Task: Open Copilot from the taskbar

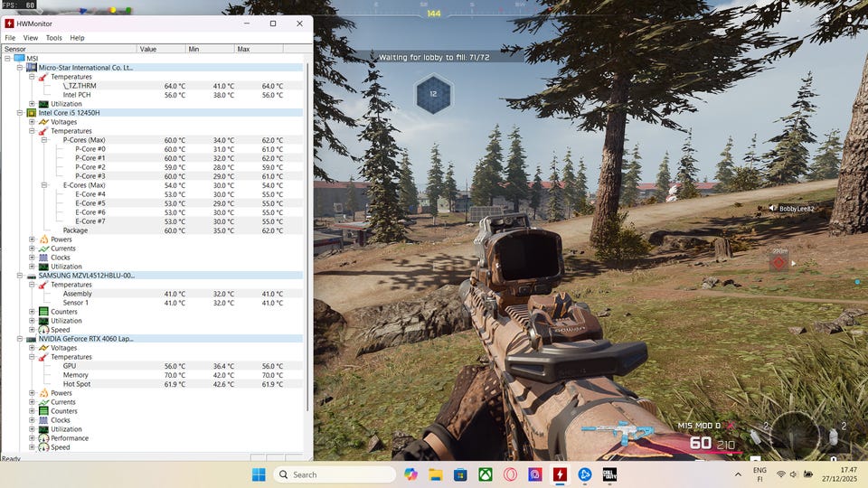Action: (410, 474)
